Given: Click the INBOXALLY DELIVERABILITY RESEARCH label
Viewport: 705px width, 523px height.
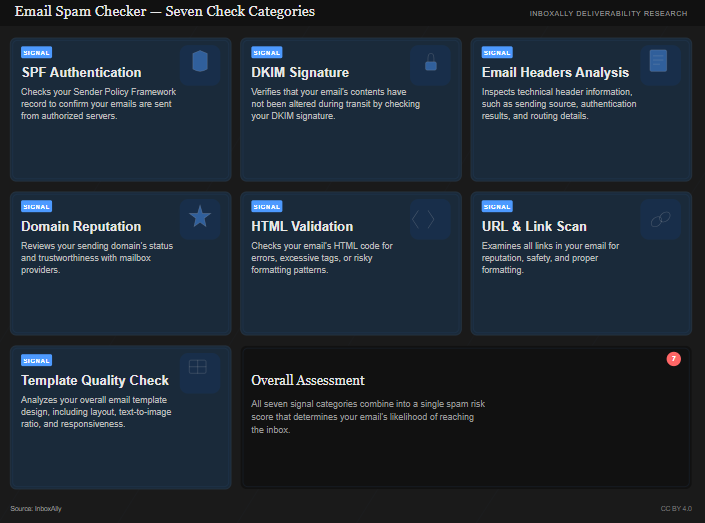Looking at the screenshot, I should click(x=608, y=13).
